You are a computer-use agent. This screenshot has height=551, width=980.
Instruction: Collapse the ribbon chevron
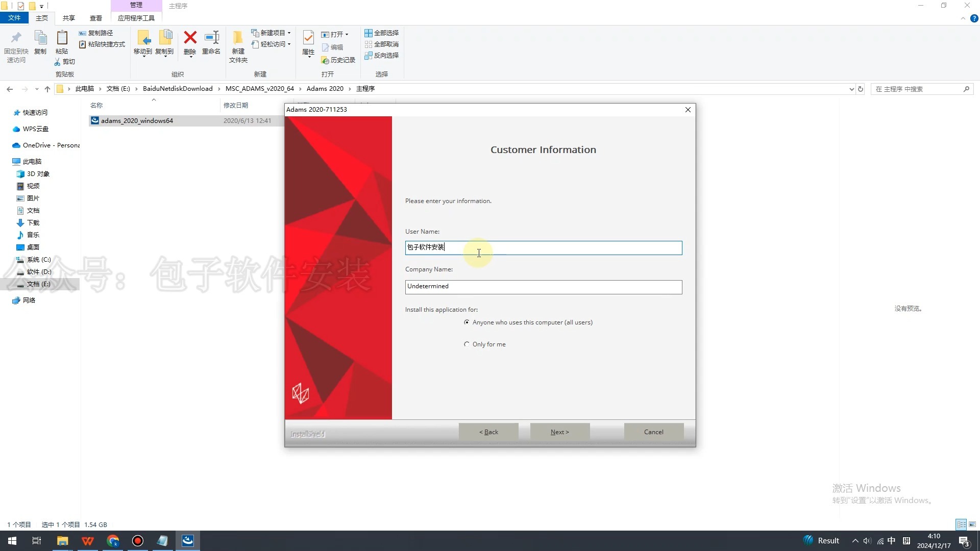963,18
